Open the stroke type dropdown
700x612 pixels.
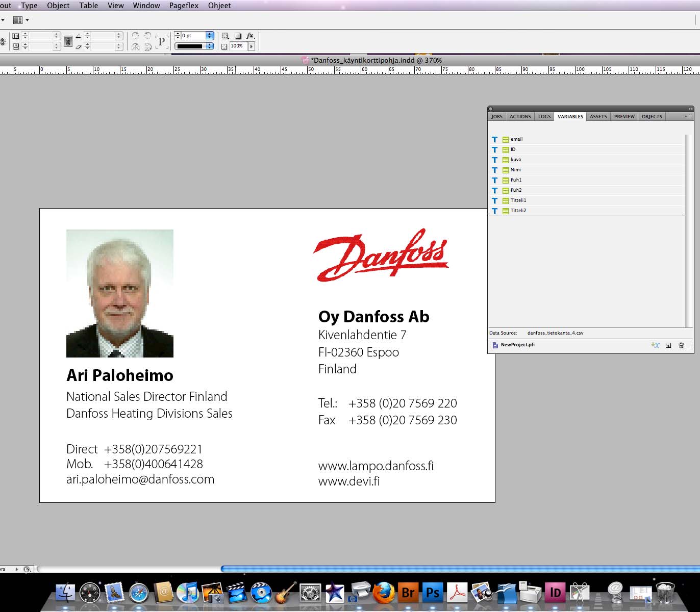tap(210, 46)
